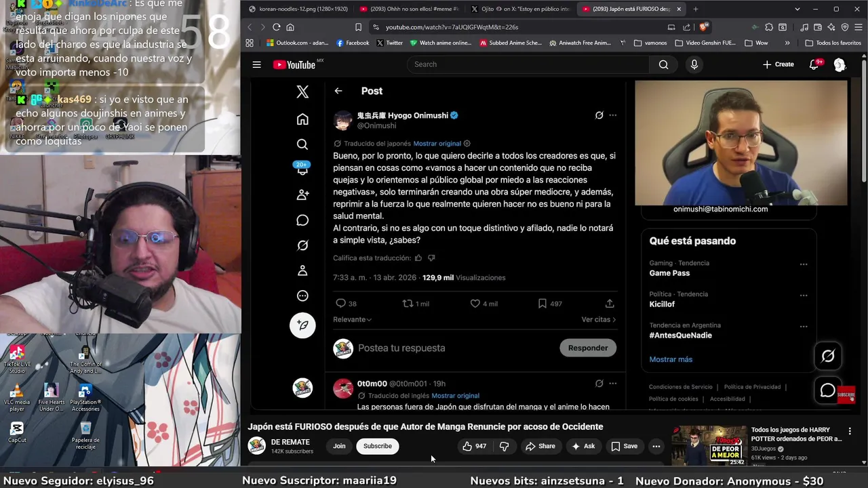
Task: Activate voice search microphone on YouTube
Action: (x=694, y=64)
